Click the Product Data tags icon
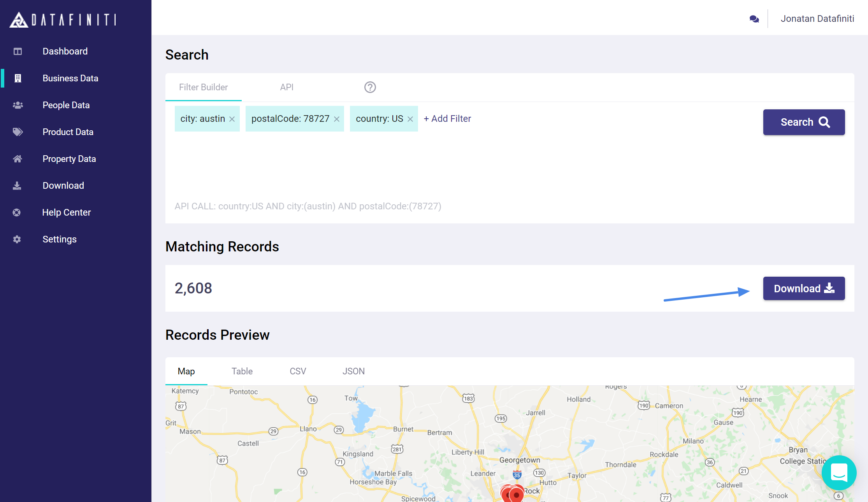This screenshot has height=502, width=868. pos(18,132)
